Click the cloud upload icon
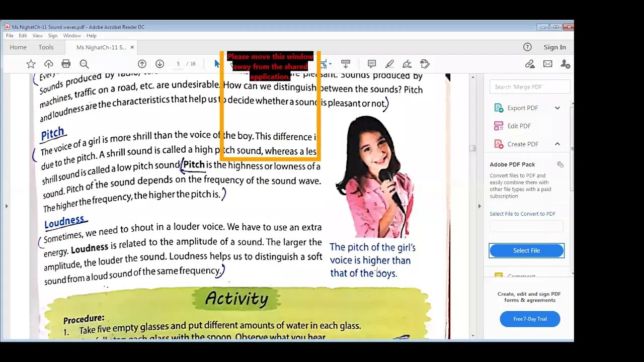This screenshot has height=362, width=644. tap(48, 64)
